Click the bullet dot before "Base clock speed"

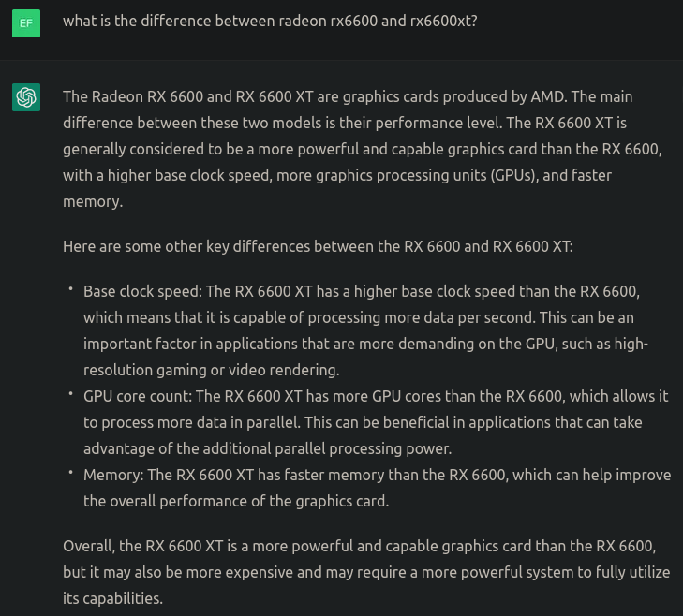70,290
